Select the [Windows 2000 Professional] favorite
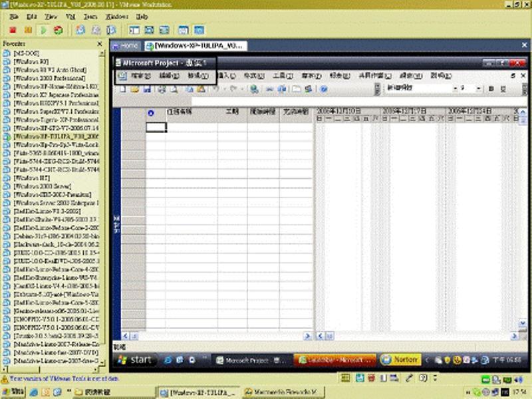The width and height of the screenshot is (532, 399). pyautogui.click(x=49, y=78)
